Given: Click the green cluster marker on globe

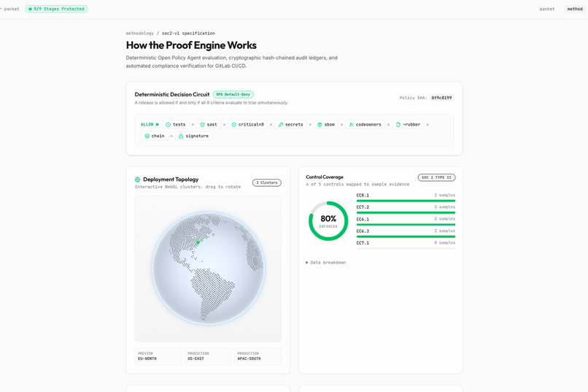Looking at the screenshot, I should tap(198, 242).
